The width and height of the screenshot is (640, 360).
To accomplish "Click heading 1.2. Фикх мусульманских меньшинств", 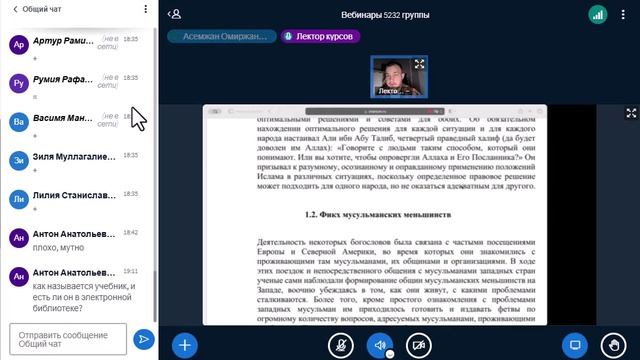I will (378, 215).
